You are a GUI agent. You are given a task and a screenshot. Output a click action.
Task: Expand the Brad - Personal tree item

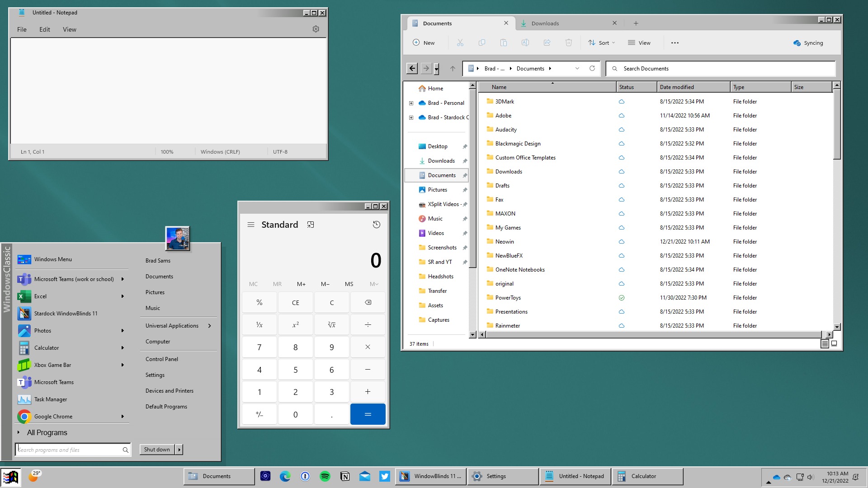click(411, 103)
